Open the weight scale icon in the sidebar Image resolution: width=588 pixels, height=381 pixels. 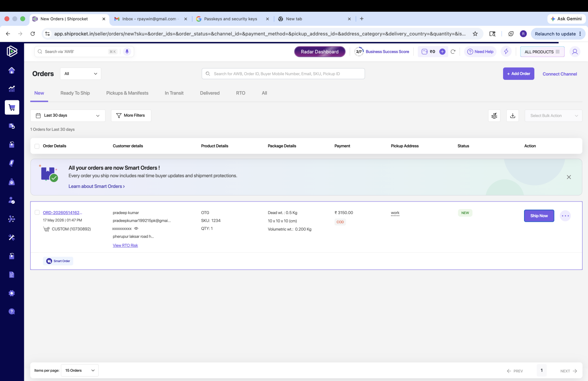pyautogui.click(x=12, y=182)
